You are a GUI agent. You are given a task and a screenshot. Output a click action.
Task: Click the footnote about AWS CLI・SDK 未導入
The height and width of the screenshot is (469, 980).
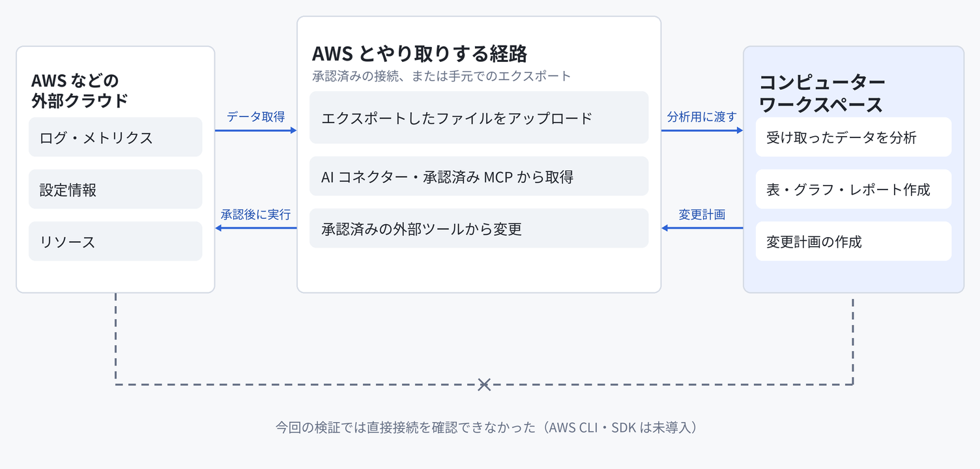pos(487,428)
